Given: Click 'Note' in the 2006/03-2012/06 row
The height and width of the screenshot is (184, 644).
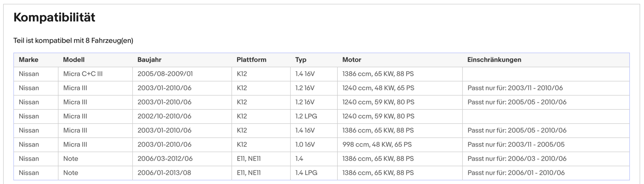Looking at the screenshot, I should [71, 159].
